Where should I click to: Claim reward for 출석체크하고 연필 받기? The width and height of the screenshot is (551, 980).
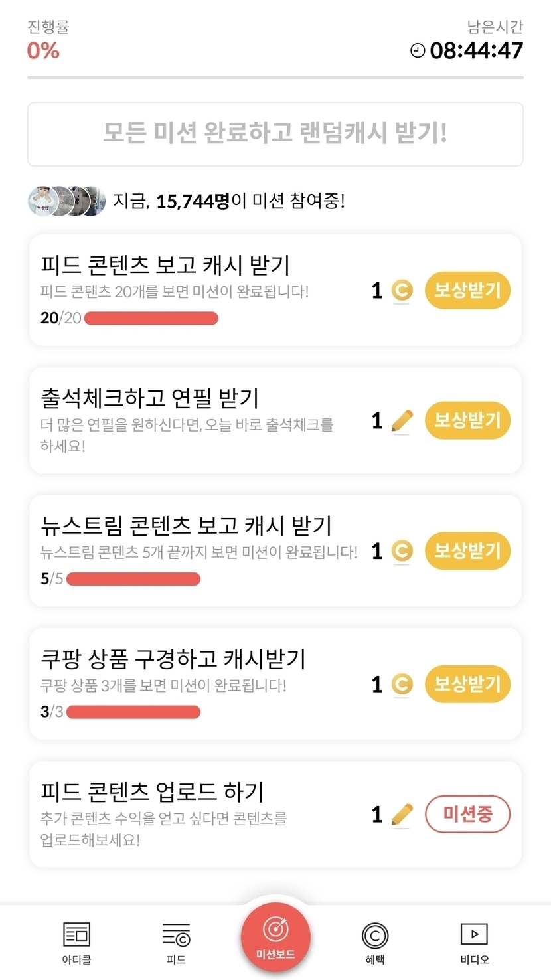(x=467, y=420)
